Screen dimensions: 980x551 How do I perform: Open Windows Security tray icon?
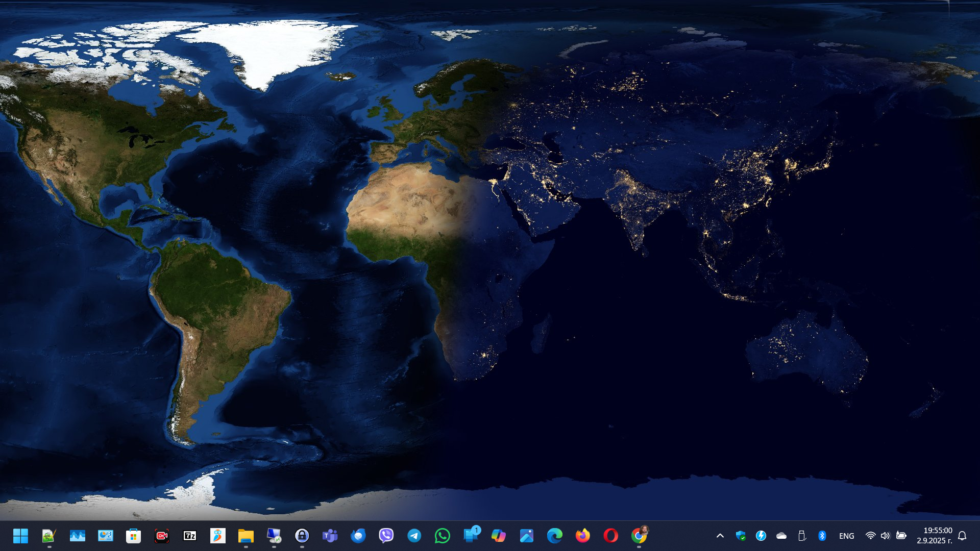coord(741,536)
